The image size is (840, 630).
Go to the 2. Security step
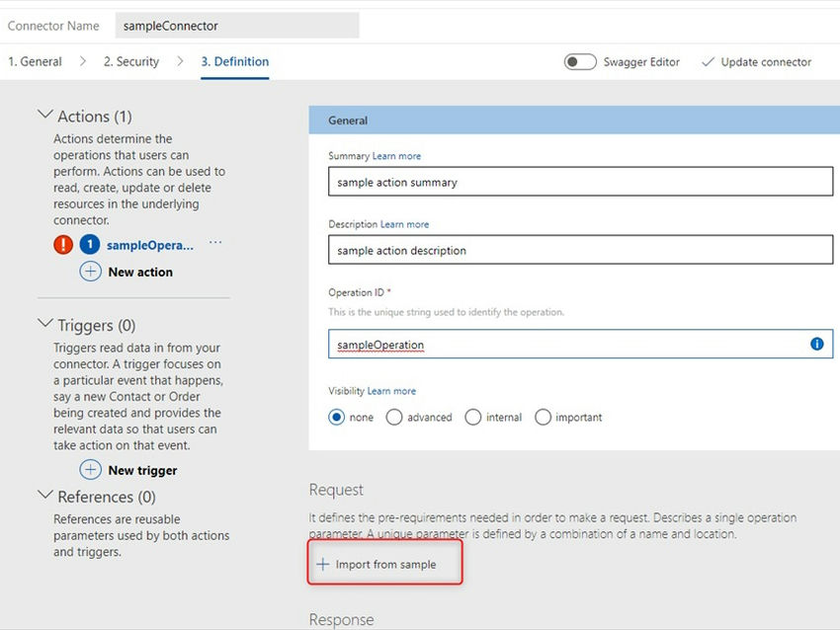[131, 61]
